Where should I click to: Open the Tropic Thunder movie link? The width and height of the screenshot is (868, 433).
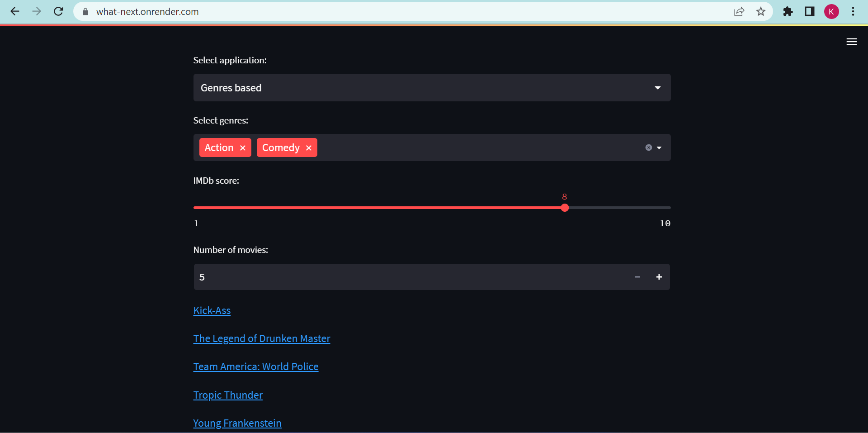point(227,395)
